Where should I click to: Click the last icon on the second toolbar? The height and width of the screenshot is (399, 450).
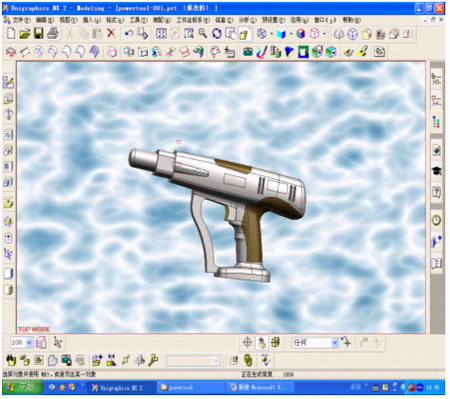point(379,52)
